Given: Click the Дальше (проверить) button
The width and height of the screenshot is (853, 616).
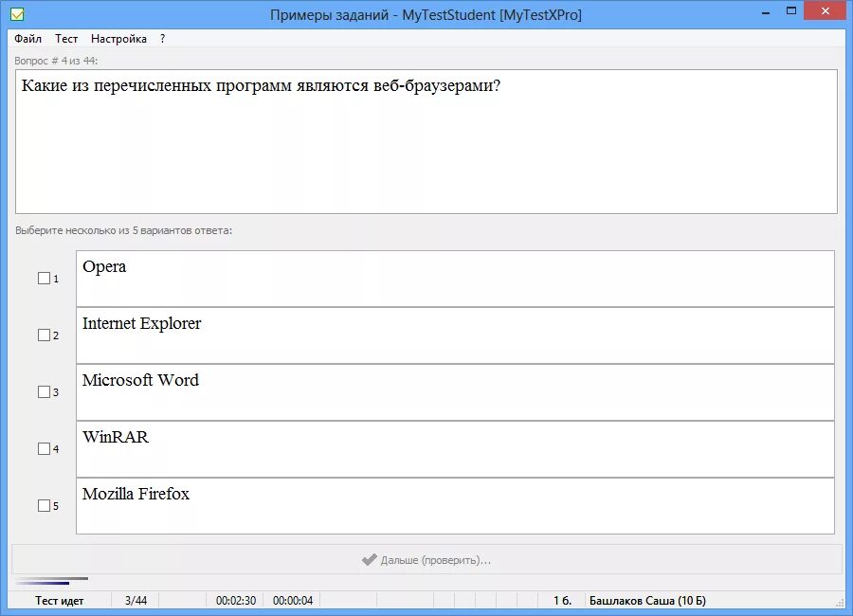Looking at the screenshot, I should (426, 559).
